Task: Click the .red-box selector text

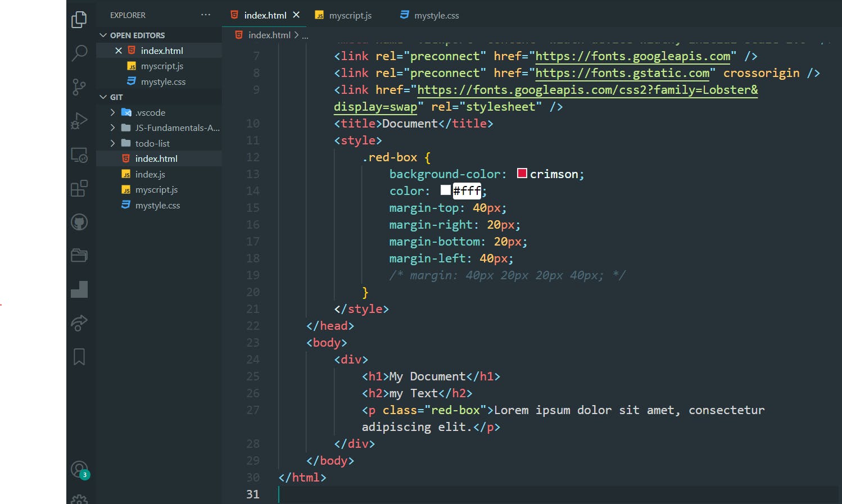Action: tap(390, 157)
